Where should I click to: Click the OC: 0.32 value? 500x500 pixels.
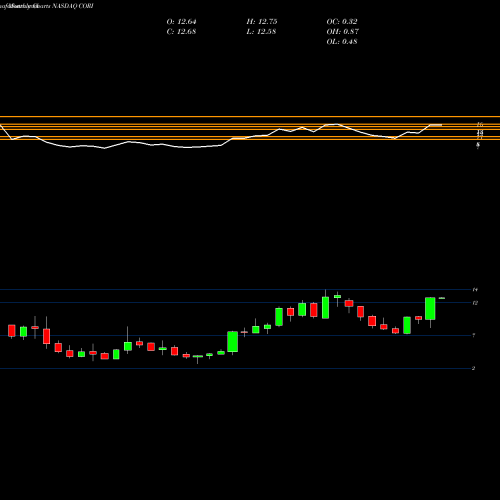coord(342,22)
